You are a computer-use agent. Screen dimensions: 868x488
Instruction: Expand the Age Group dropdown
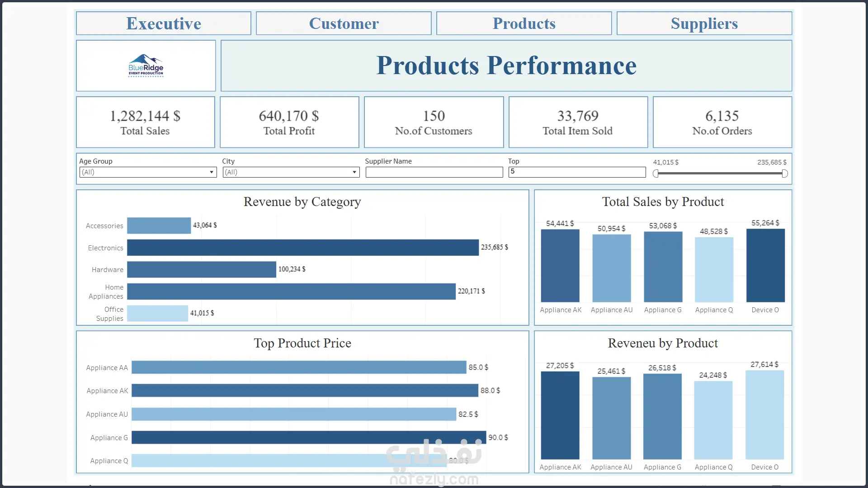point(148,172)
